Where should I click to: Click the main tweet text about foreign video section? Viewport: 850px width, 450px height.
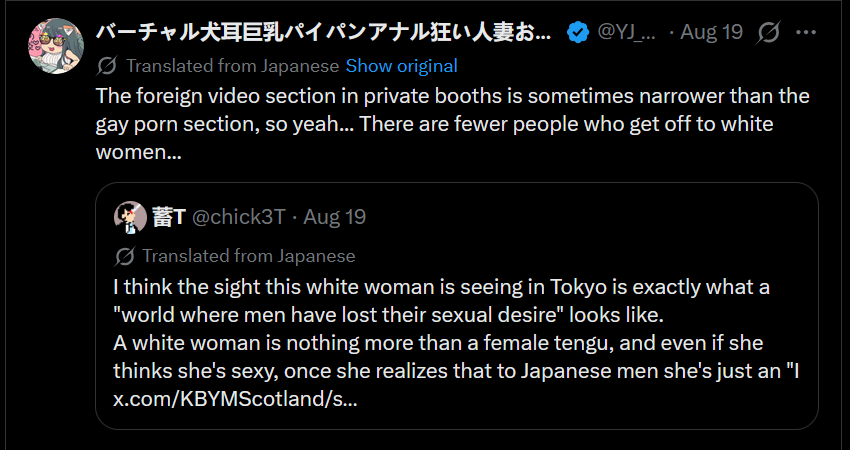tap(453, 124)
